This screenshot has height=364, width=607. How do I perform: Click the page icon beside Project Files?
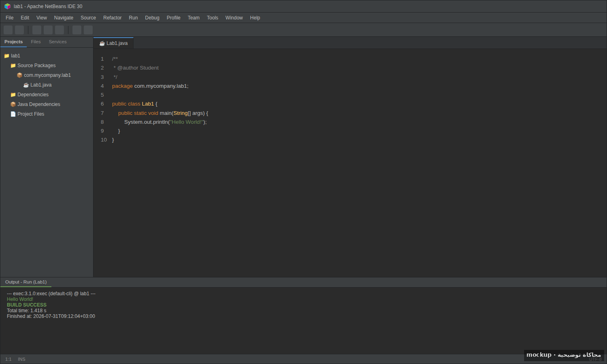click(x=13, y=114)
